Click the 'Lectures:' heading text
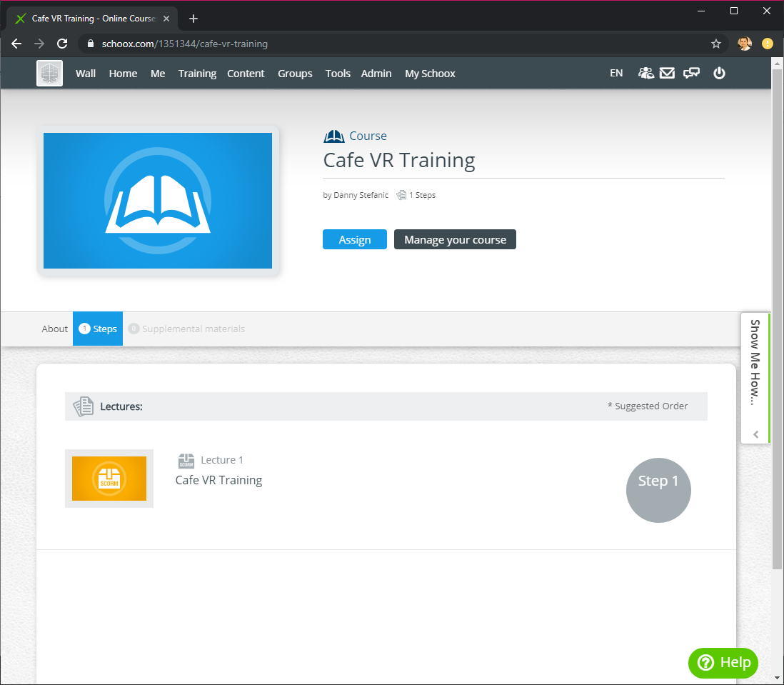Viewport: 784px width, 685px height. point(121,406)
